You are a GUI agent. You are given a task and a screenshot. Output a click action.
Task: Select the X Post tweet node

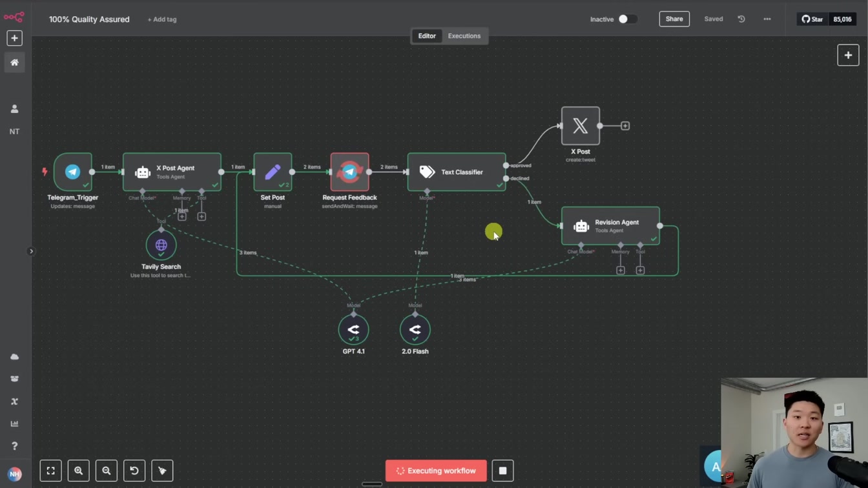click(x=581, y=126)
